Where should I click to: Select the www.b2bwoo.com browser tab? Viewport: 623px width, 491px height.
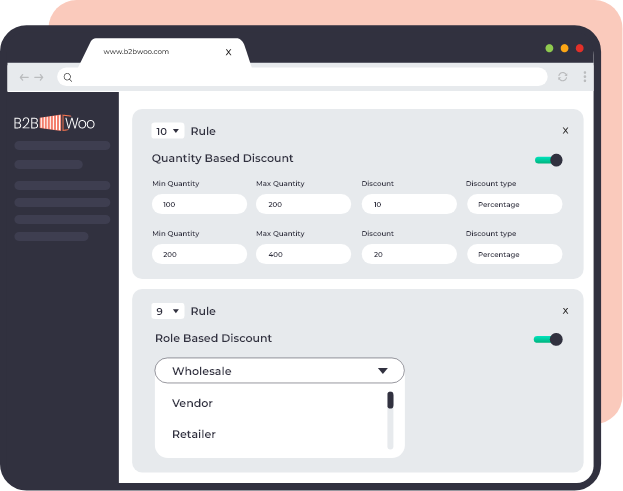(x=166, y=52)
